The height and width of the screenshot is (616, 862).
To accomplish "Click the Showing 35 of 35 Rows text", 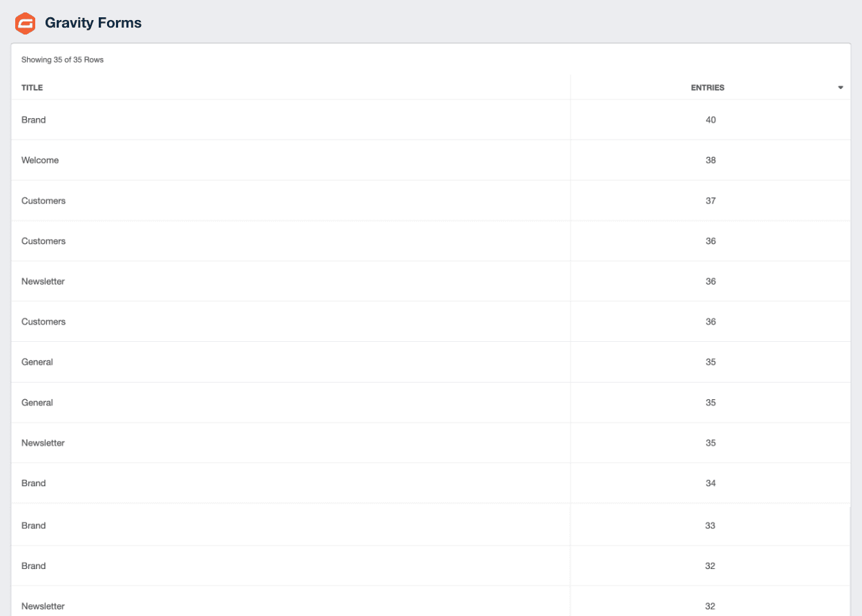I will [x=62, y=59].
